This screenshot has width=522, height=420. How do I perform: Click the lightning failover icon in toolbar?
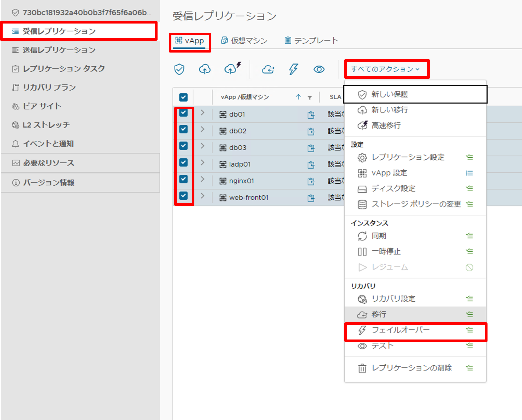[293, 69]
